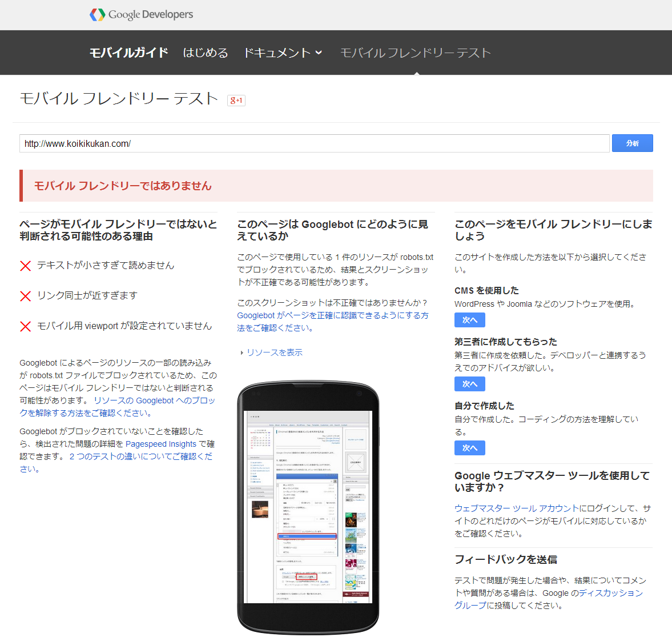
Task: Click the フィードバックを送信 heading
Action: [506, 559]
